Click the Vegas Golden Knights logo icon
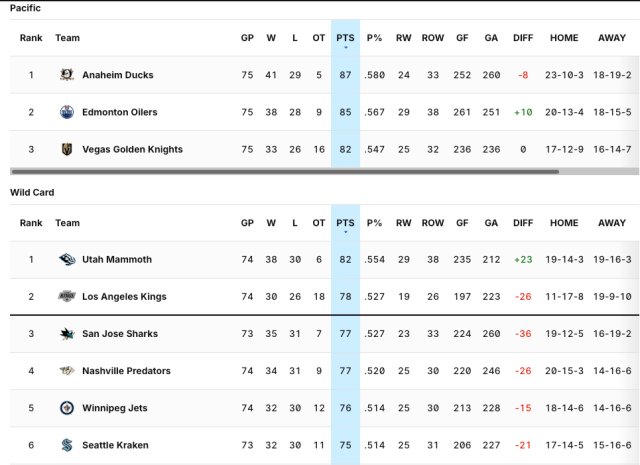640x465 pixels. tap(67, 149)
